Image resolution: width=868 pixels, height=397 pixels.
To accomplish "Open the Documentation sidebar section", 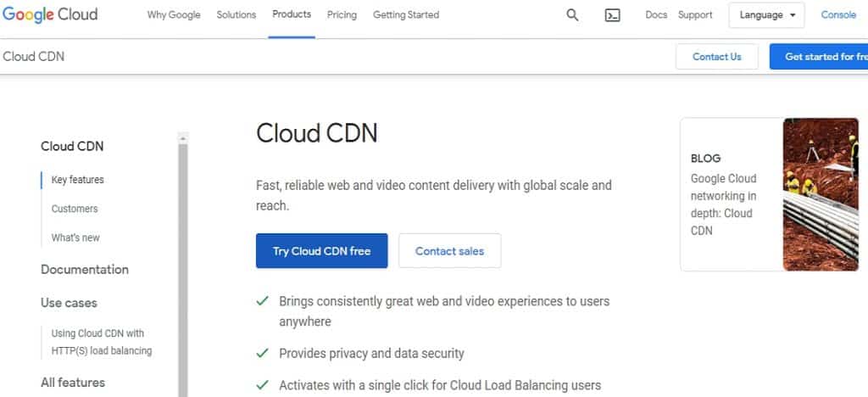I will click(85, 270).
